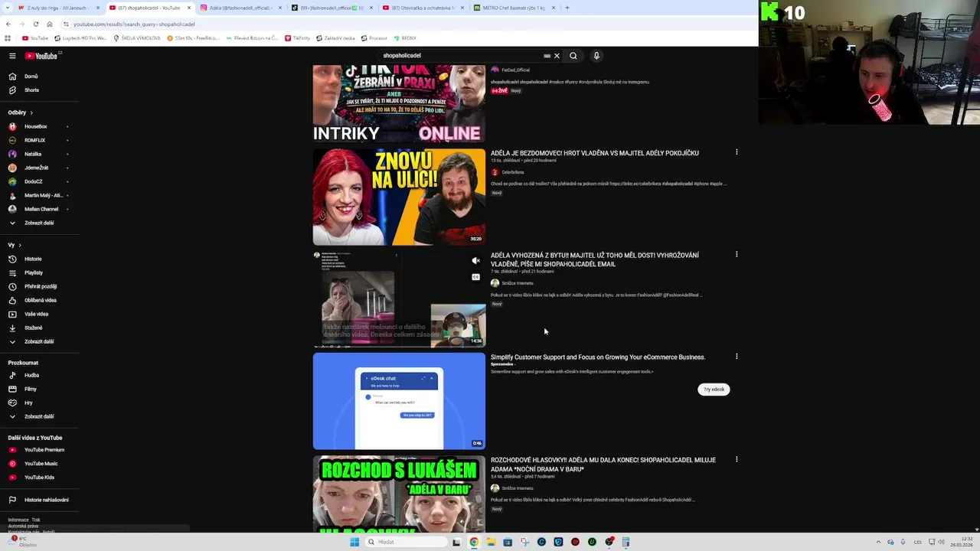
Task: Open INTRIKY ONLINE video thumbnail
Action: tap(399, 104)
